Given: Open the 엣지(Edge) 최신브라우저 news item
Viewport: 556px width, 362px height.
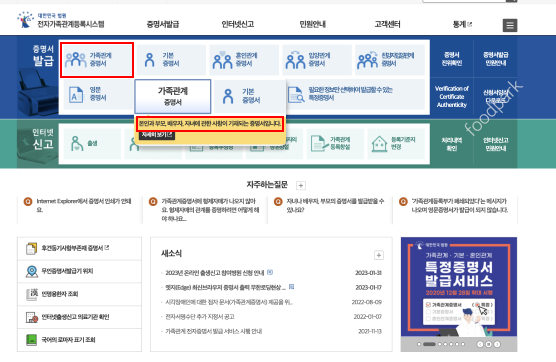Looking at the screenshot, I should pos(225,287).
